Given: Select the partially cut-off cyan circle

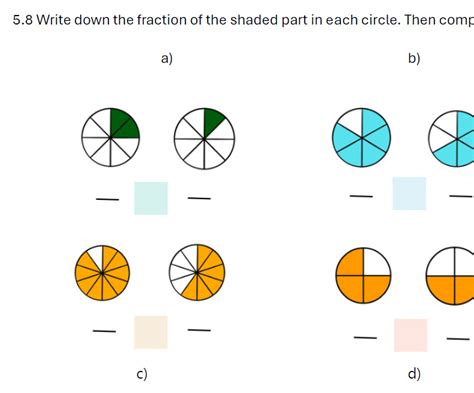Looking at the screenshot, I should (x=451, y=139).
